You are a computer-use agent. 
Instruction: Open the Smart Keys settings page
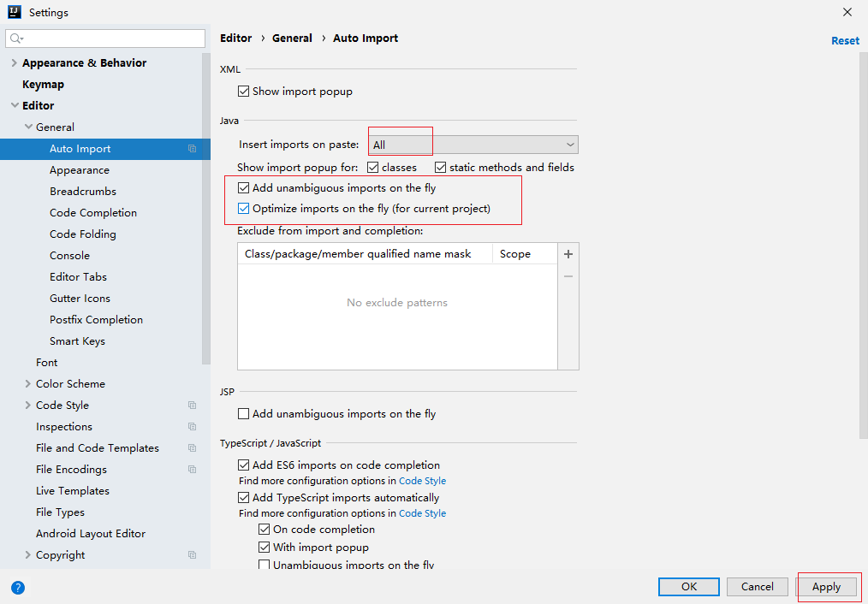(77, 341)
